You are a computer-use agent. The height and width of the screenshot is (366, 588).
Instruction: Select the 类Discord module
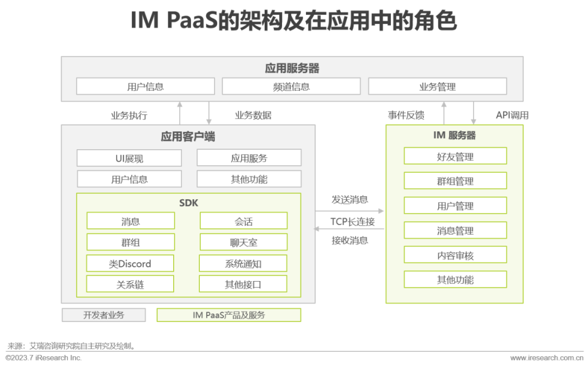point(130,263)
